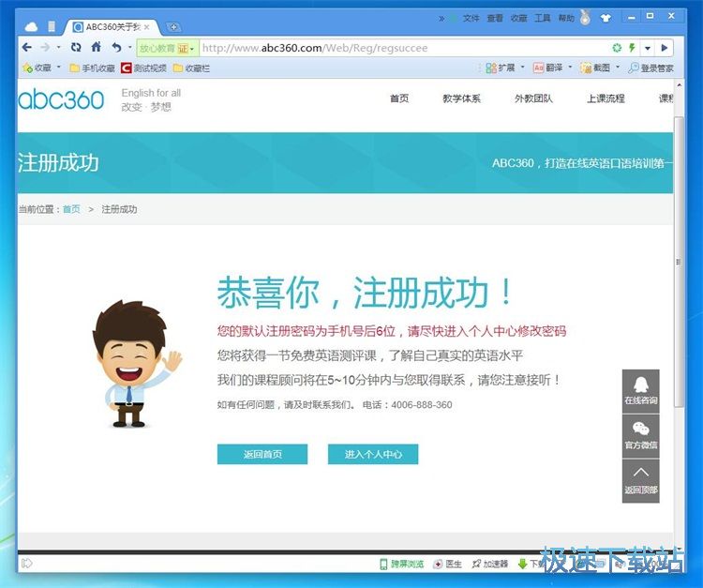Click 外教团队 navigation link
This screenshot has width=703, height=588.
533,98
